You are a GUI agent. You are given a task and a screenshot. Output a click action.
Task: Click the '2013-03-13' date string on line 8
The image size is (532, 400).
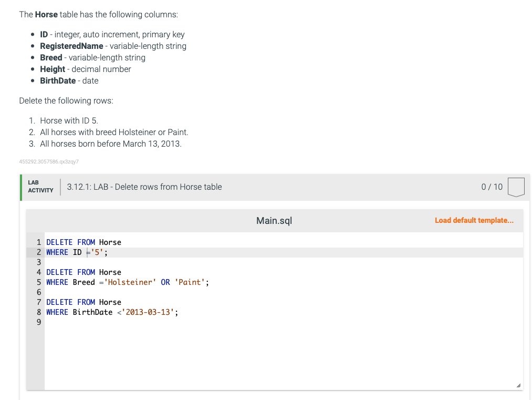(148, 312)
